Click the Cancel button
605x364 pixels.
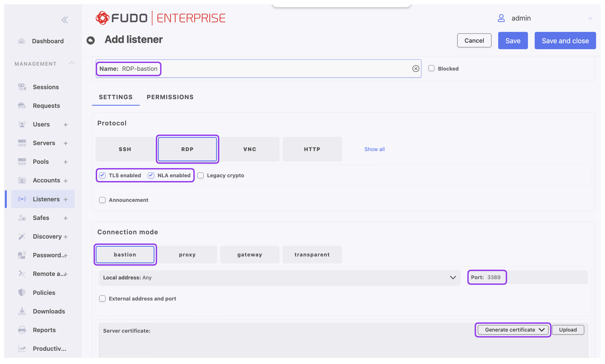coord(474,41)
